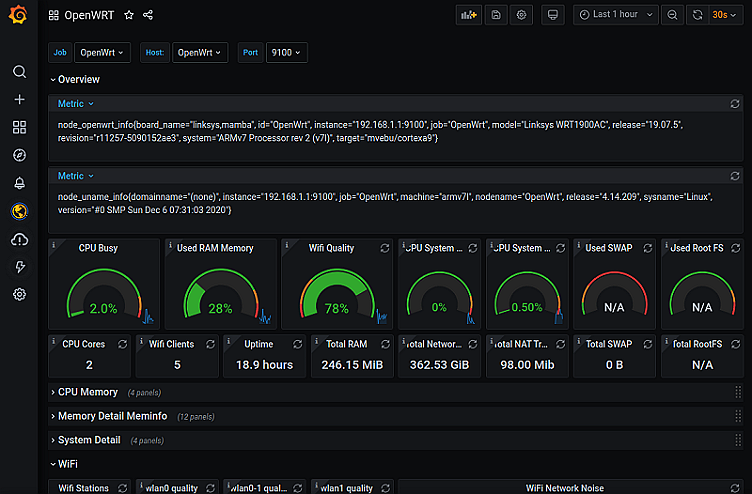The width and height of the screenshot is (752, 494).
Task: Refresh the Total RAM panel
Action: 385,344
